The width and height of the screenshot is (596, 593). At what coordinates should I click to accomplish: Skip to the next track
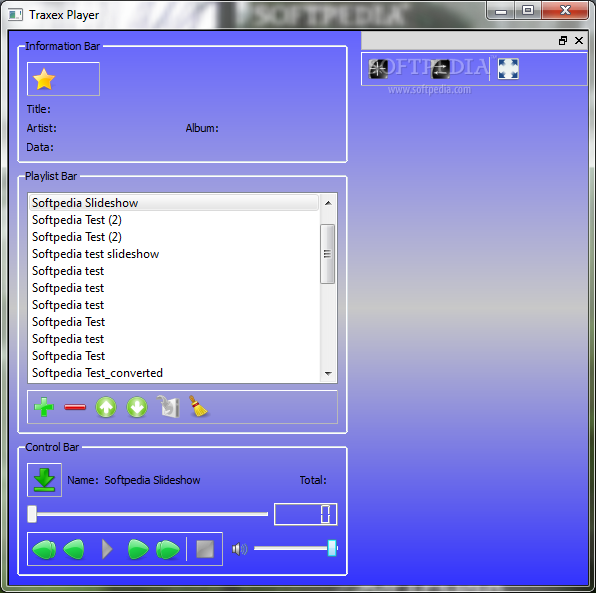[x=168, y=549]
